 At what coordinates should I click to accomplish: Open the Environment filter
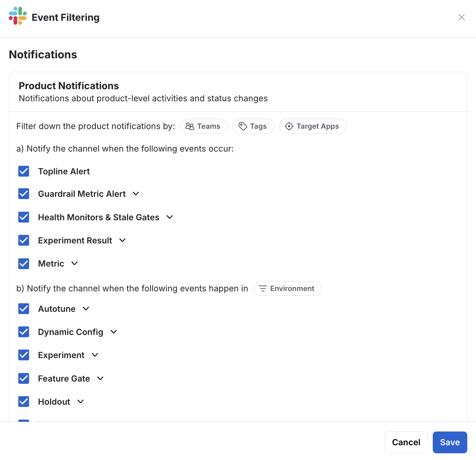287,288
